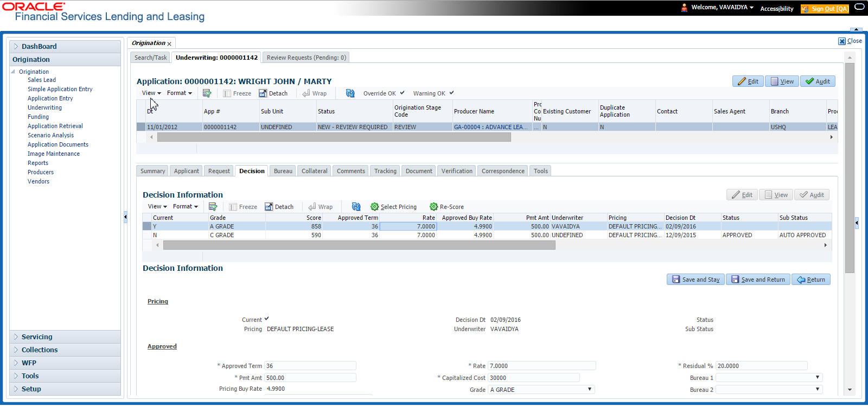This screenshot has height=406, width=868.
Task: Open the View menu in the Decision Information toolbar
Action: [157, 207]
